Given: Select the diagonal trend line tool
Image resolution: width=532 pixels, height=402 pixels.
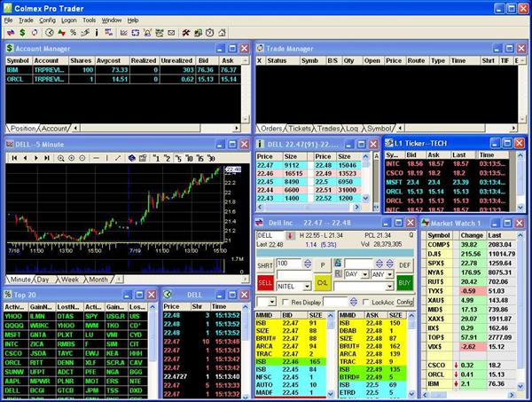Looking at the screenshot, I should [x=118, y=158].
